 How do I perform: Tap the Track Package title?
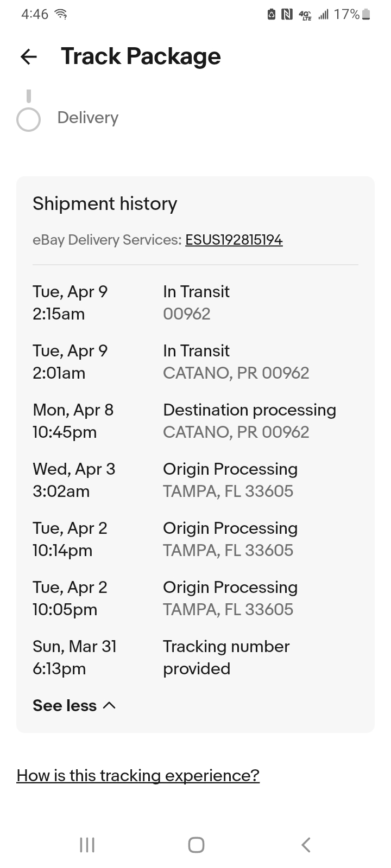[141, 56]
